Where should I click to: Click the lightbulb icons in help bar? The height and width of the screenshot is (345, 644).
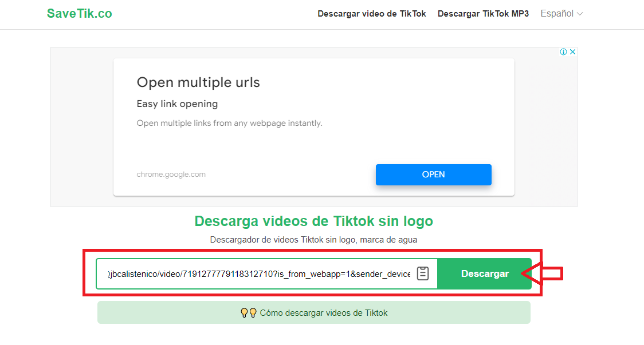249,313
